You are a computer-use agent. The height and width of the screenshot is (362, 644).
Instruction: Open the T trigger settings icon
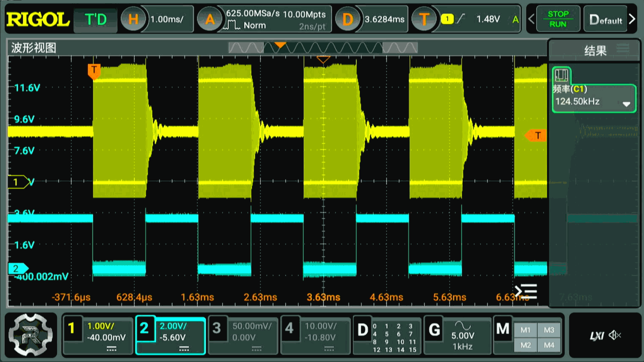(424, 19)
